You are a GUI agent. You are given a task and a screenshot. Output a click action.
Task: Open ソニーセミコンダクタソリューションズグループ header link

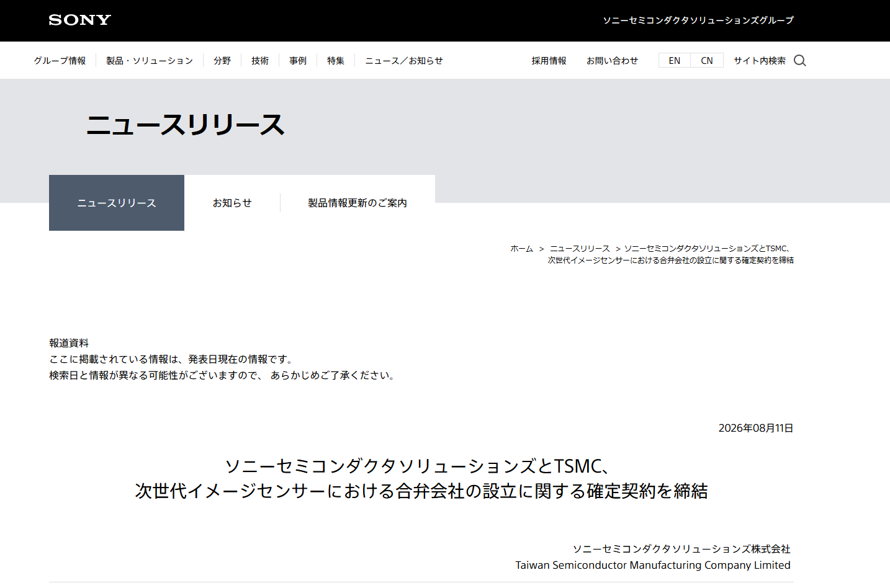pyautogui.click(x=698, y=20)
